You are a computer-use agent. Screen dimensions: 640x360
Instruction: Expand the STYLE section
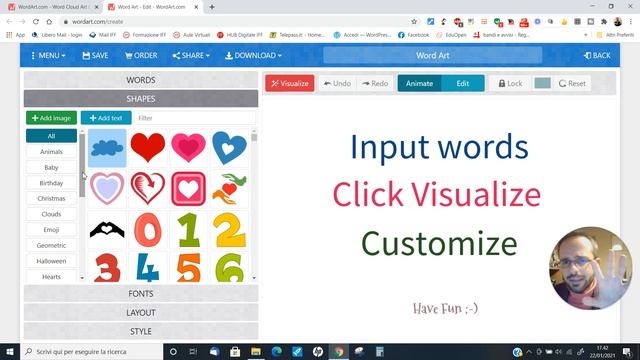141,331
